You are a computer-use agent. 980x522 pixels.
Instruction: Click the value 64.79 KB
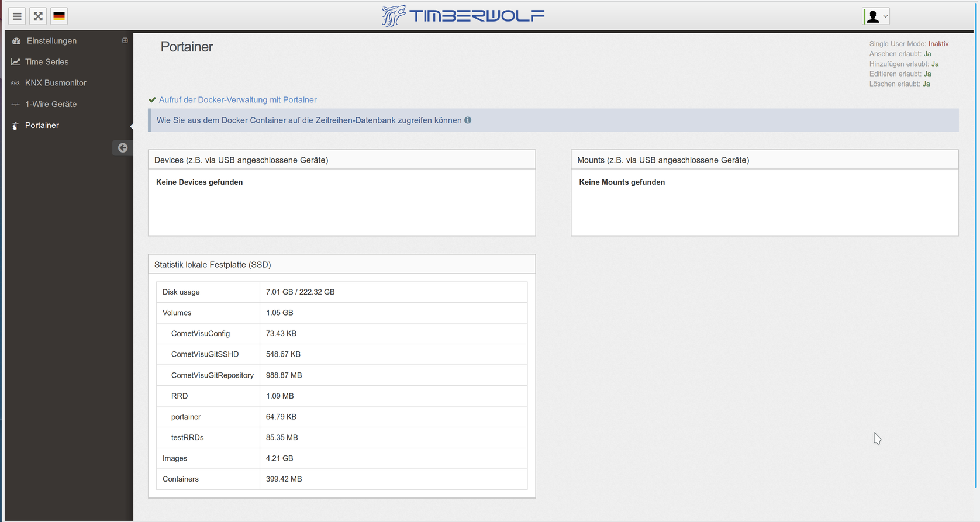point(281,417)
